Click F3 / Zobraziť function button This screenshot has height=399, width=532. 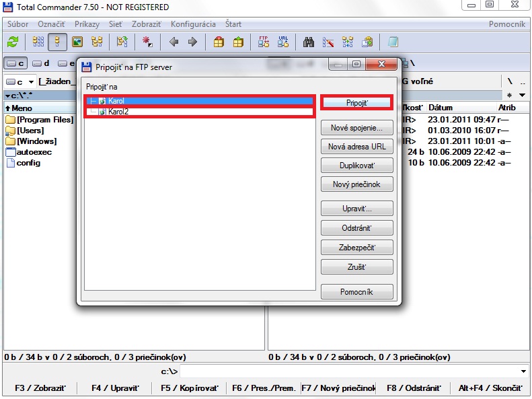point(40,388)
